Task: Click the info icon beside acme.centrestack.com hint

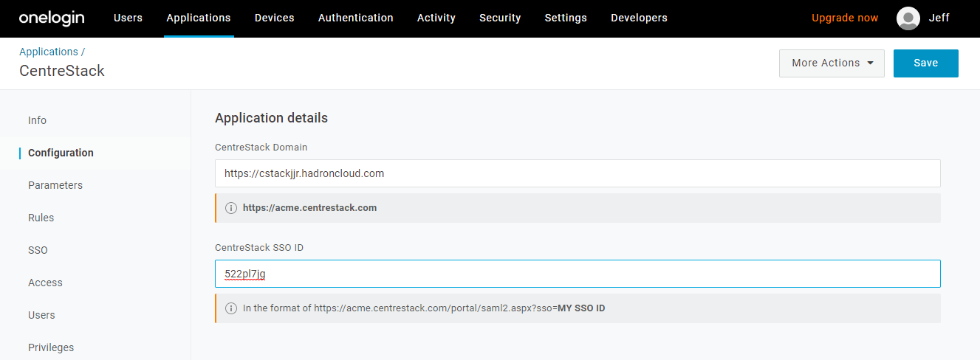Action: click(230, 208)
